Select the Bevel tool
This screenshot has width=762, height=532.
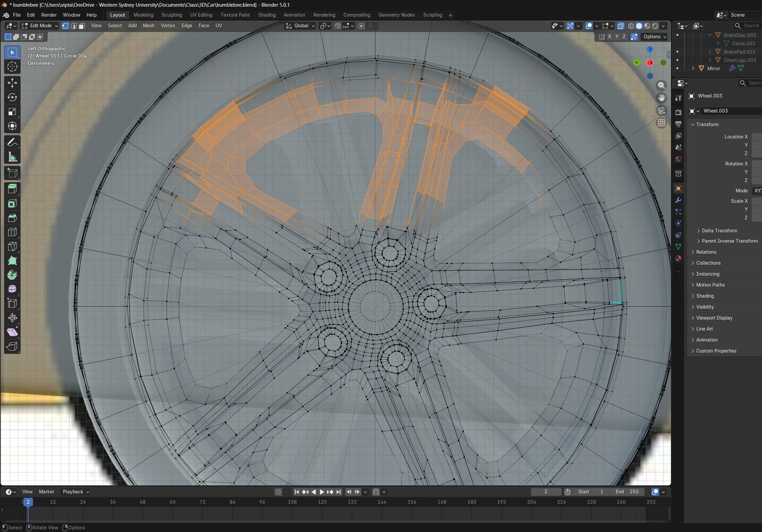[x=12, y=218]
